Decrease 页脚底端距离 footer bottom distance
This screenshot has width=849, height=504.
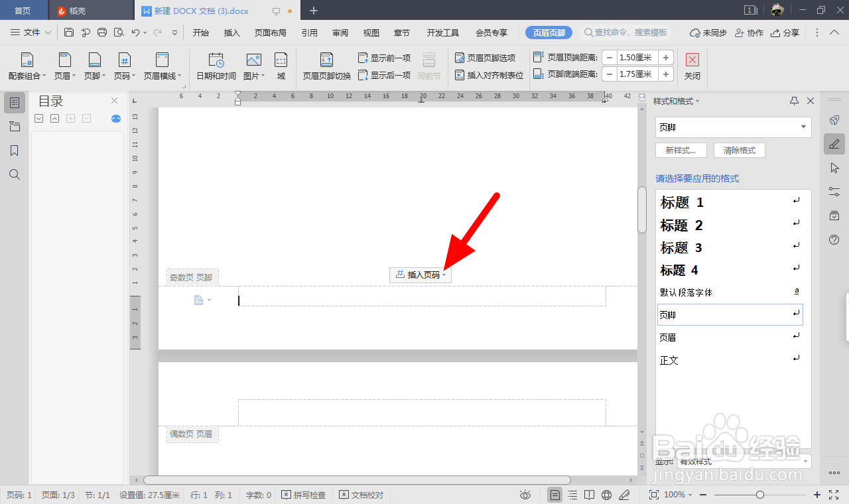click(x=609, y=74)
